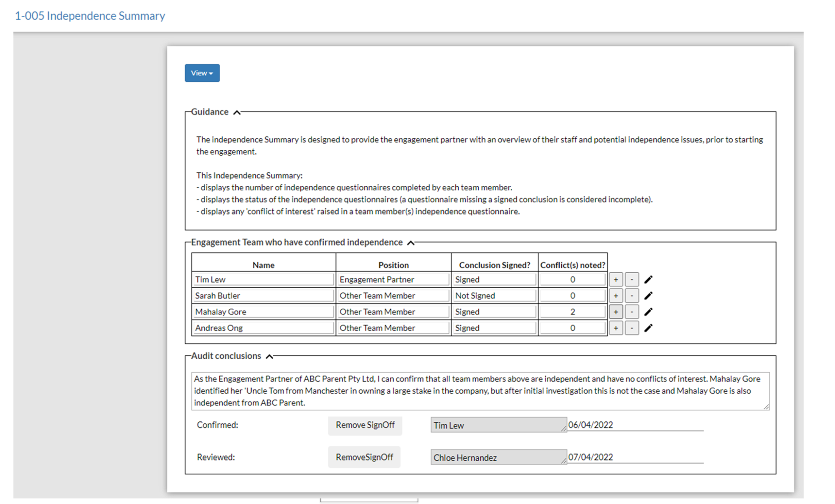835x504 pixels.
Task: Click Remove SignOff for Confirmed
Action: (365, 425)
